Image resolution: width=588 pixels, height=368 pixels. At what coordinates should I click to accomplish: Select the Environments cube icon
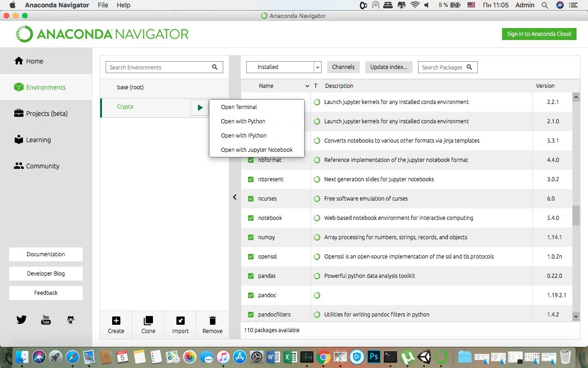tap(18, 87)
